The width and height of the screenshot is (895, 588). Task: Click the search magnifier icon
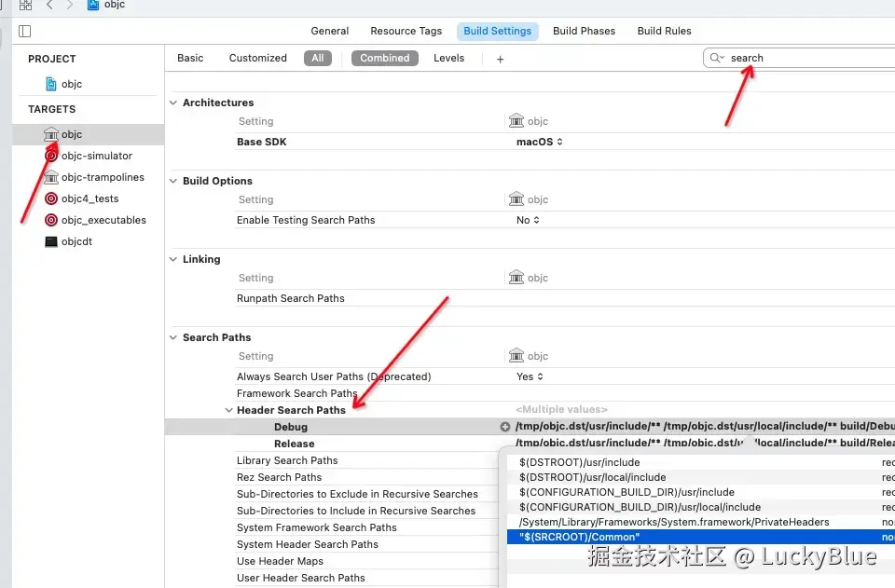[716, 58]
